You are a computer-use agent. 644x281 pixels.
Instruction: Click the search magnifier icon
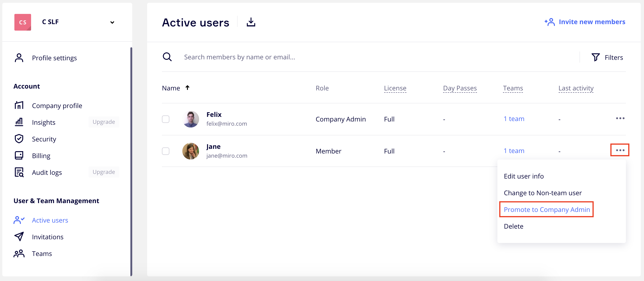pos(167,57)
